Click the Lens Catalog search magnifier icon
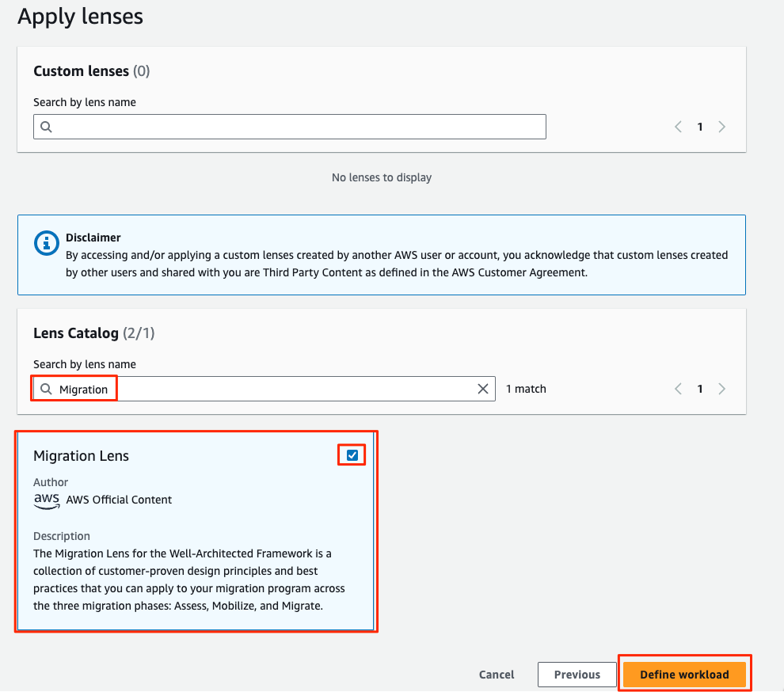 (46, 389)
